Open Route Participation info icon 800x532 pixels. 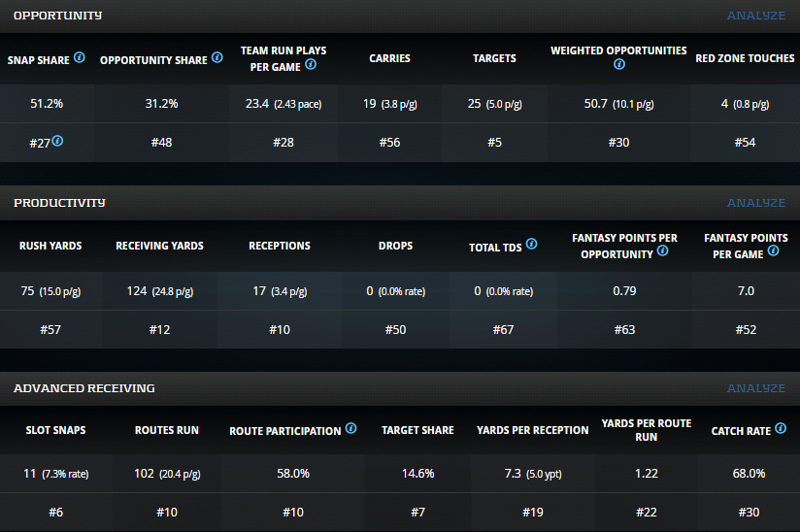pos(350,429)
